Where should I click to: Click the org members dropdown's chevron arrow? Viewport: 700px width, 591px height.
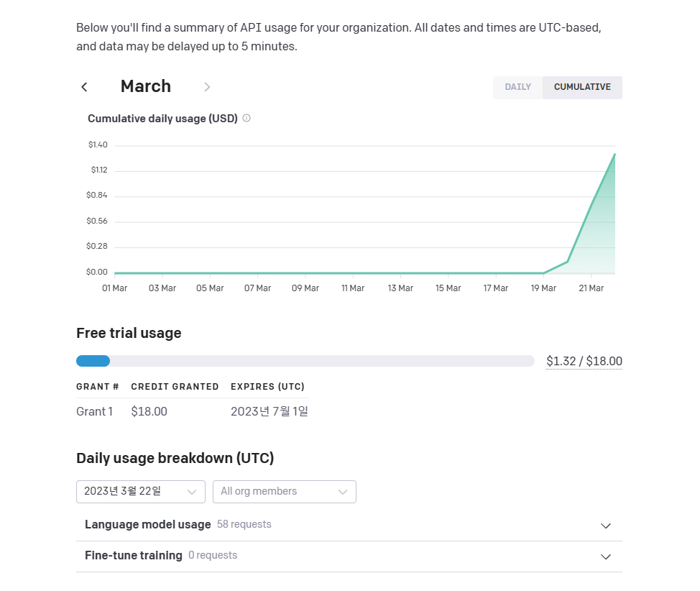tap(343, 492)
